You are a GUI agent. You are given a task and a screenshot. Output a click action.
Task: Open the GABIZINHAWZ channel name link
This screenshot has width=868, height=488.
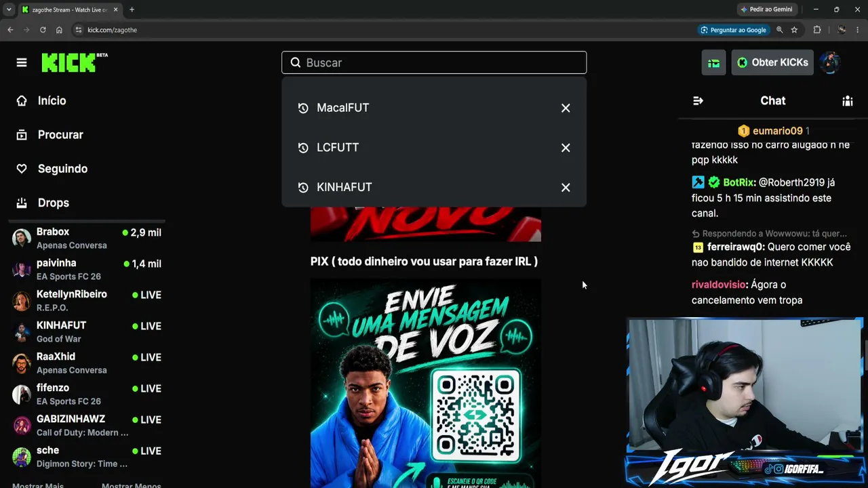[71, 419]
